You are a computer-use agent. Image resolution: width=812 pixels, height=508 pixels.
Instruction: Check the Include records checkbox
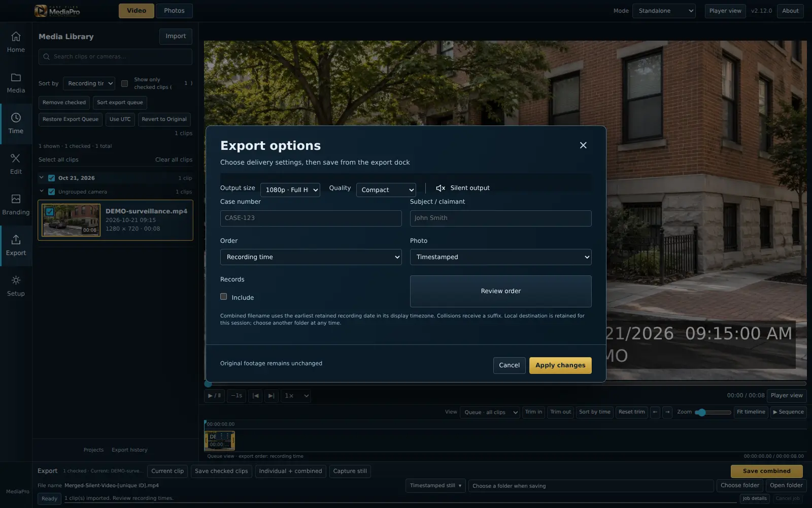tap(223, 297)
